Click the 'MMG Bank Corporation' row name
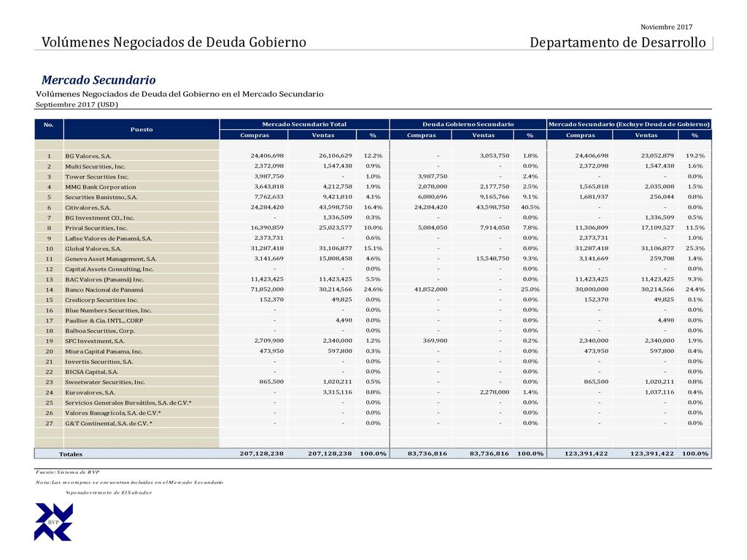This screenshot has height=560, width=747. pyautogui.click(x=101, y=187)
